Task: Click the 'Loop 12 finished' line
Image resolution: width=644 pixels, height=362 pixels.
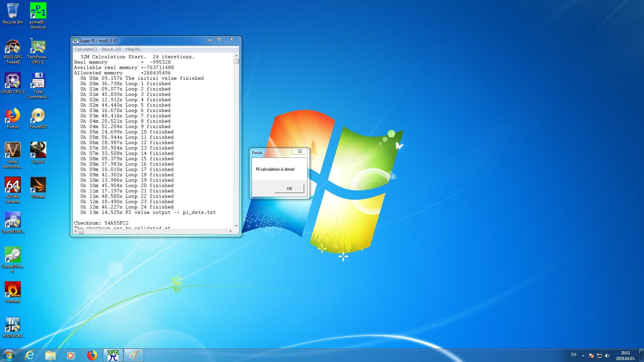Action: coord(127,142)
